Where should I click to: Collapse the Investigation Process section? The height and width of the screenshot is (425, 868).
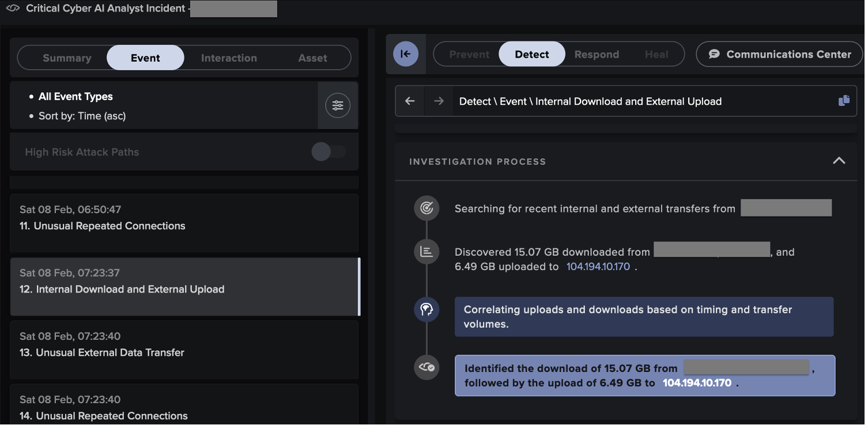(x=839, y=161)
